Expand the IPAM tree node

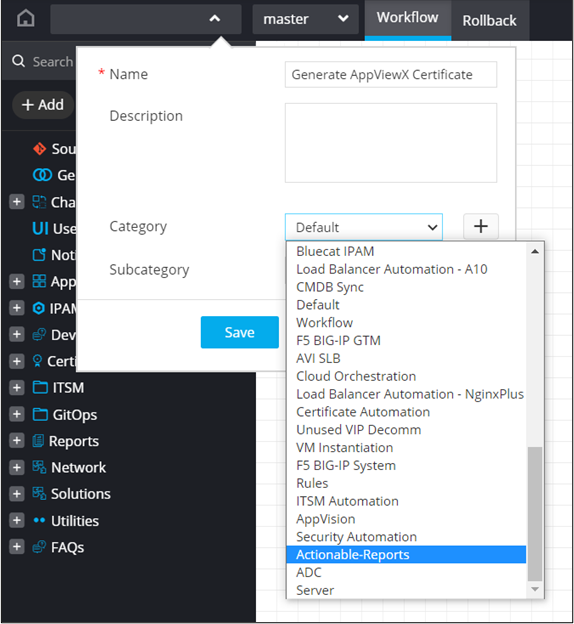(16, 308)
